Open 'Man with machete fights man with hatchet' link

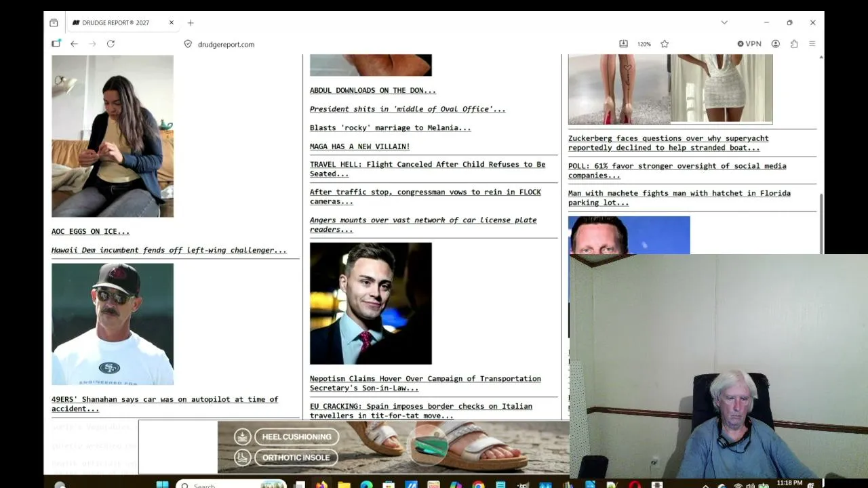coord(679,198)
